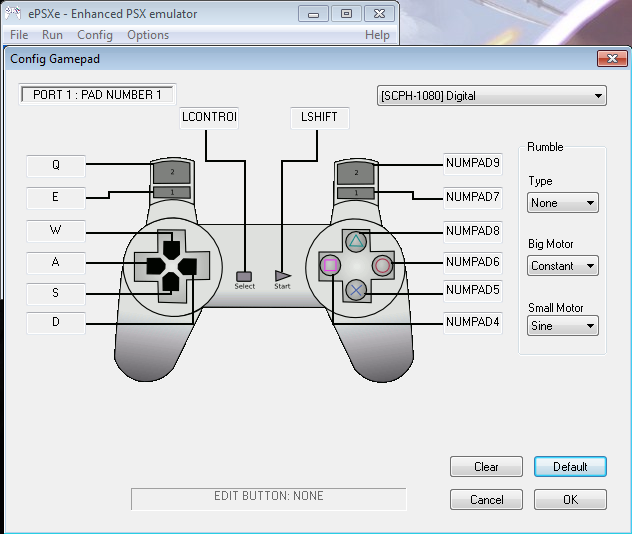Open the Rumble Type dropdown
This screenshot has height=534, width=632.
tap(563, 202)
